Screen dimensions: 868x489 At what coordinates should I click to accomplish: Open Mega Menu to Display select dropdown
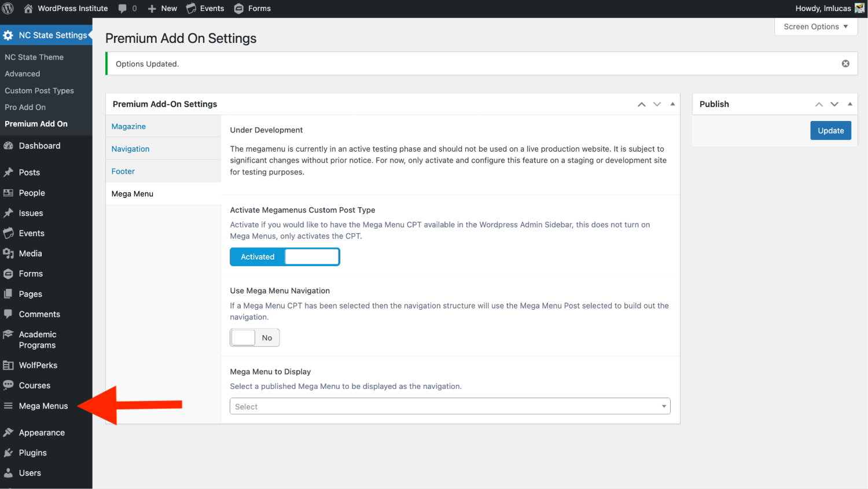point(450,407)
